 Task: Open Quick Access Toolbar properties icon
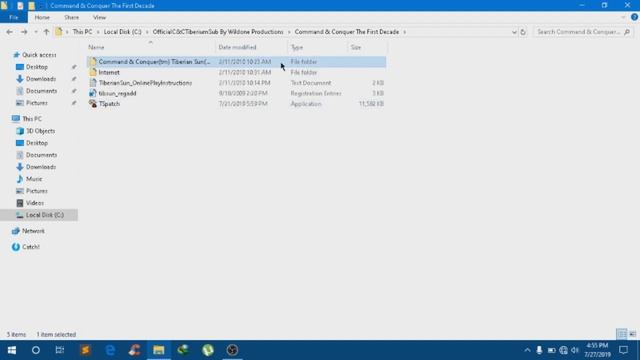pos(20,6)
